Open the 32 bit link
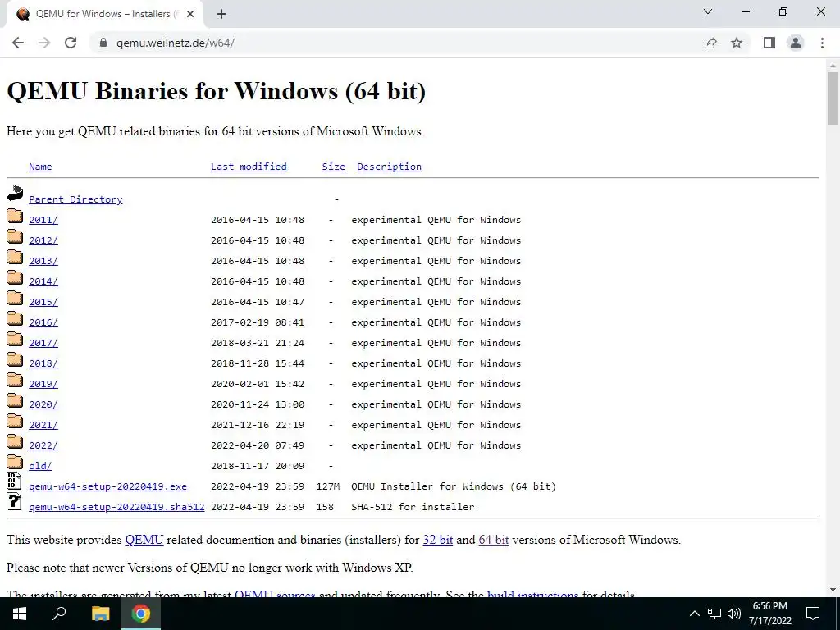The height and width of the screenshot is (630, 840). point(438,540)
